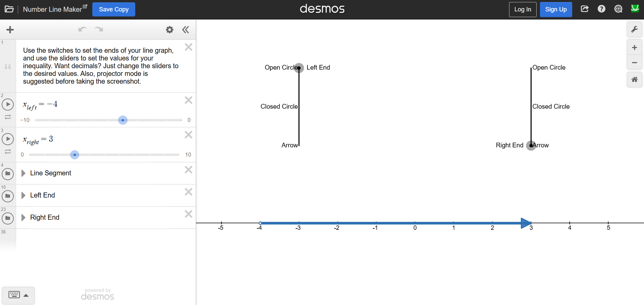The width and height of the screenshot is (644, 305).
Task: Open the language globe icon
Action: point(618,9)
